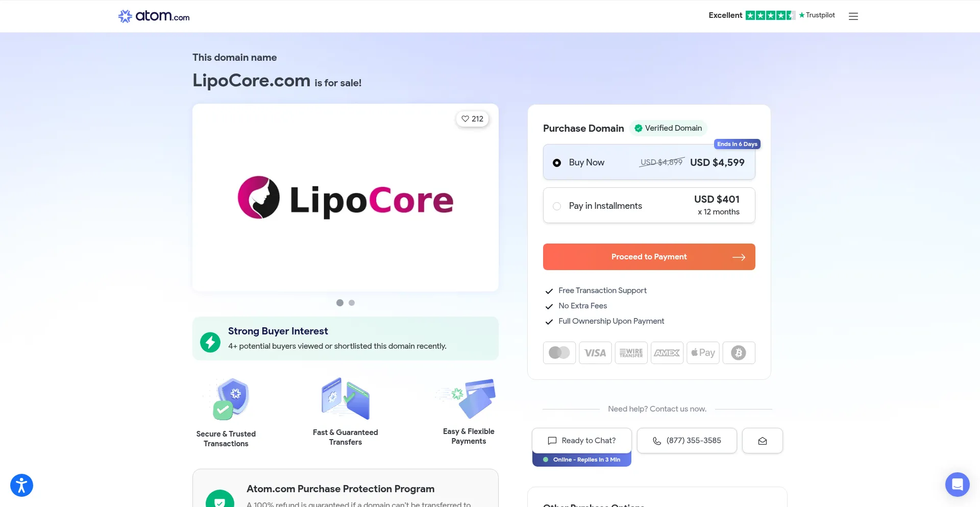Open the Ready to Chat button

[581, 441]
